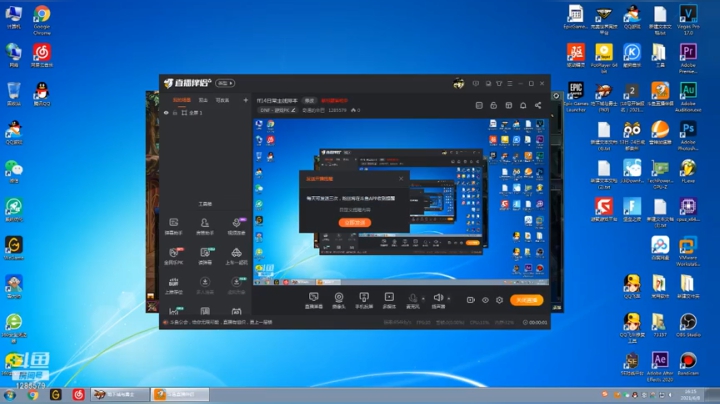Open the read-barrage (读弹幕) toolbox tool
The image size is (720, 404).
click(205, 256)
